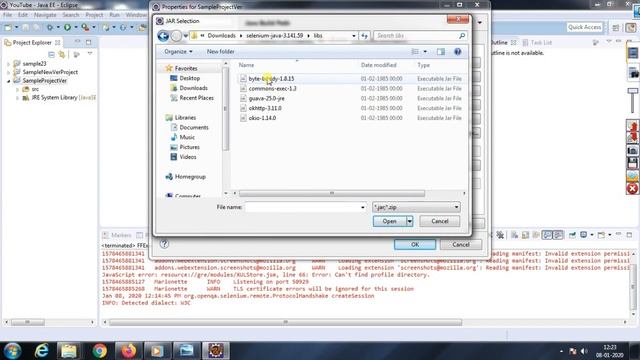The height and width of the screenshot is (360, 640).
Task: Open the Project menu in Eclipse
Action: 94,15
